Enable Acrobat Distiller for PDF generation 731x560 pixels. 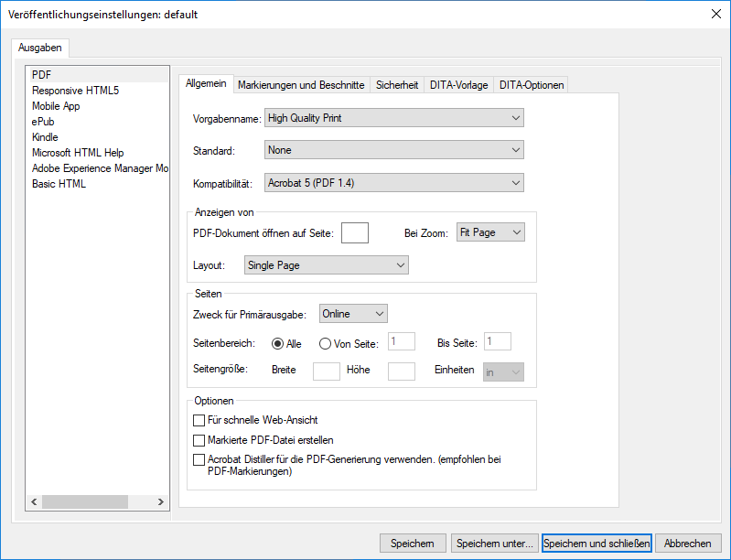(x=199, y=459)
